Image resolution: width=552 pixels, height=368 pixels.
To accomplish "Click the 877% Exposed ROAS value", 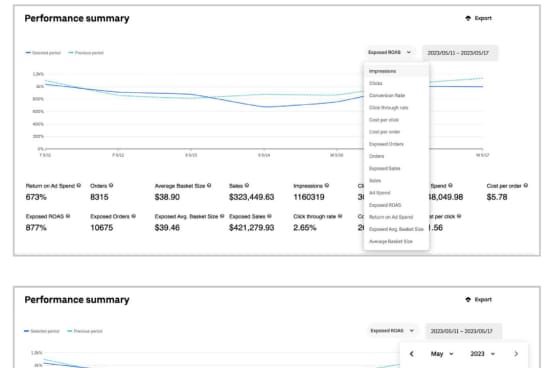I will tap(36, 227).
